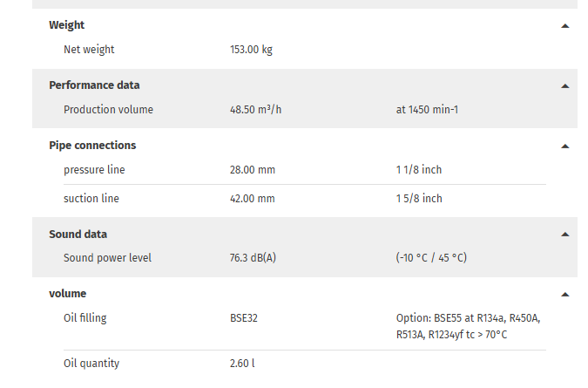The image size is (588, 388).
Task: Click the volume section heading
Action: point(67,294)
